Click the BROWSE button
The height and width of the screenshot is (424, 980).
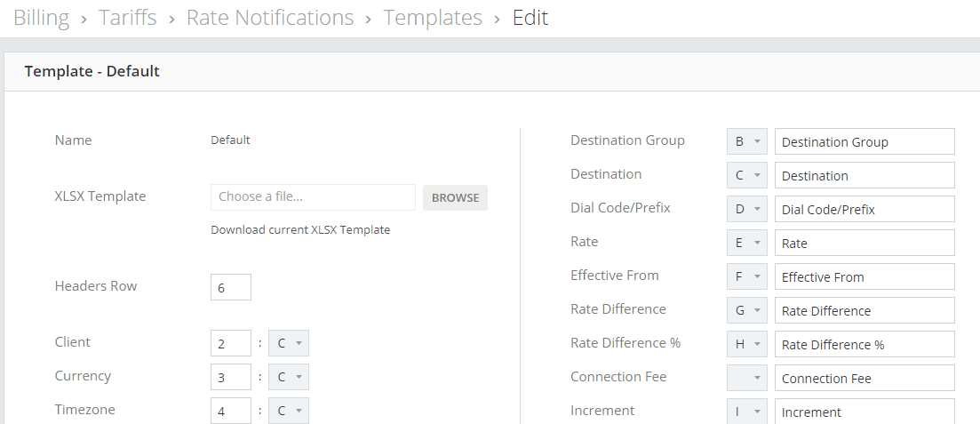(455, 197)
